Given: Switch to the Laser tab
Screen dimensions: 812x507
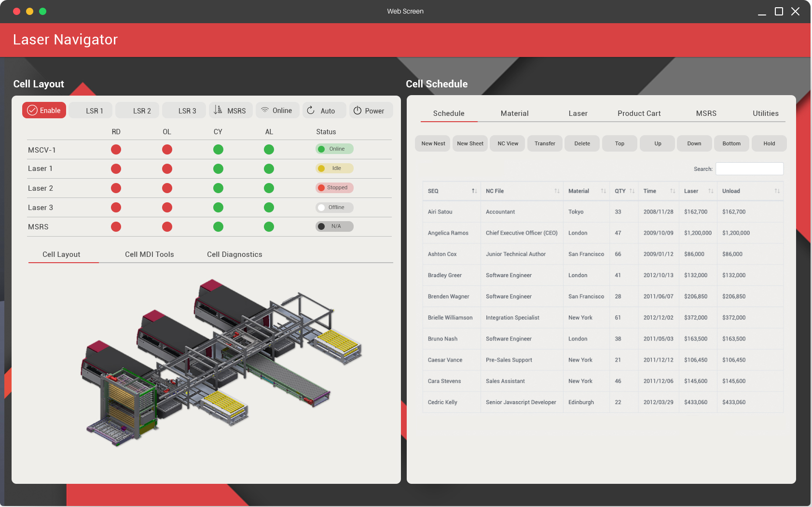Looking at the screenshot, I should coord(578,113).
